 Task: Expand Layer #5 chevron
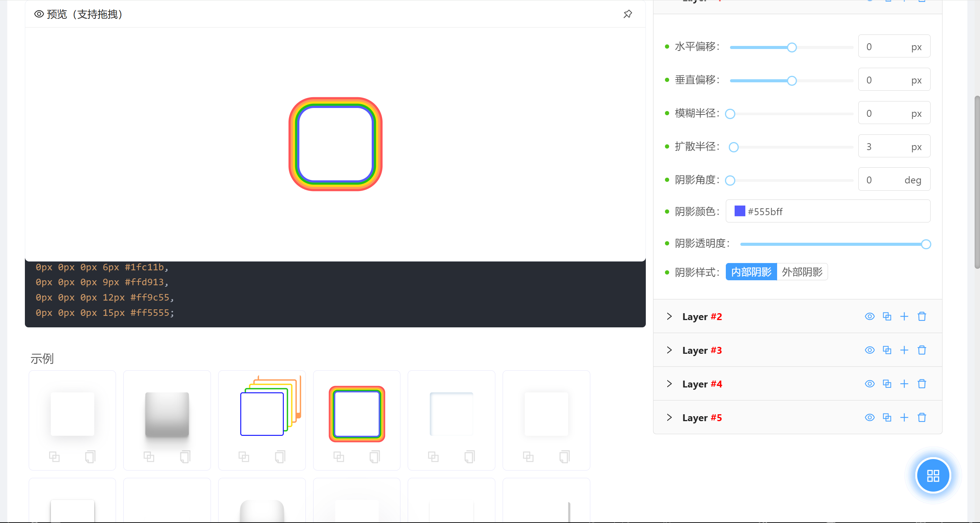669,417
